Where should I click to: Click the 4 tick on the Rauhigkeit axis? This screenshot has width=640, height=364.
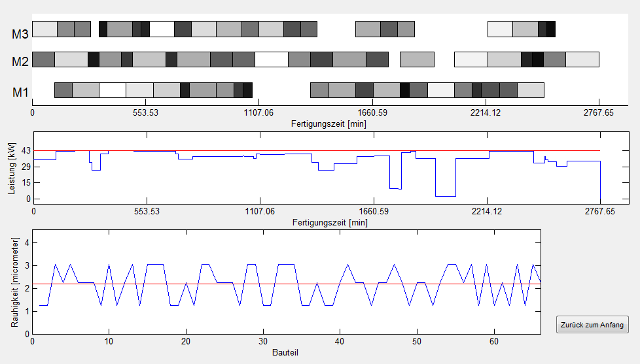pyautogui.click(x=27, y=243)
